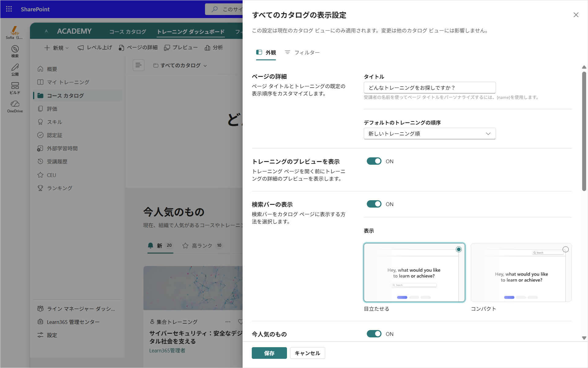The width and height of the screenshot is (588, 368).
Task: Click the タイトル text input field
Action: point(430,88)
